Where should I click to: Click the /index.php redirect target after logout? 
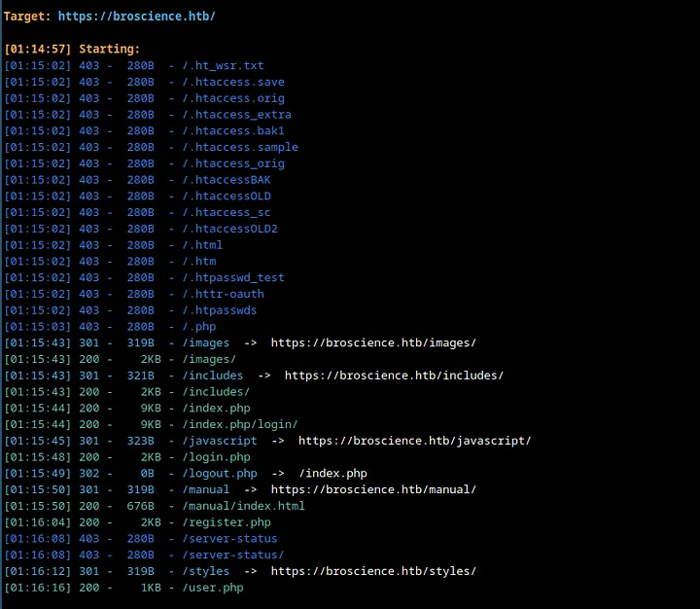tap(333, 473)
